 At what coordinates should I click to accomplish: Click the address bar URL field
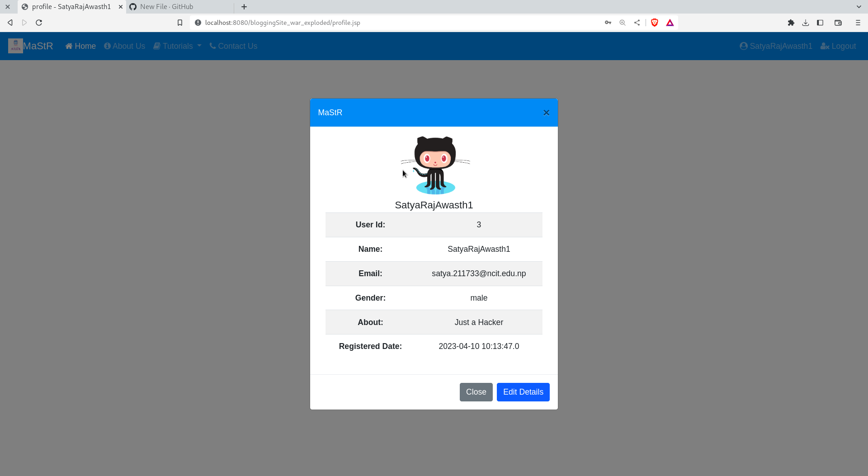(x=398, y=23)
